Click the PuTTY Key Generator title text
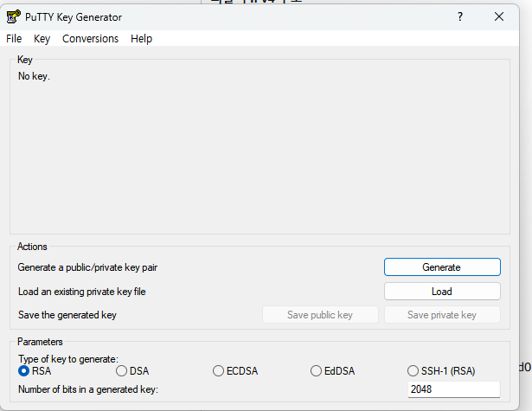This screenshot has width=532, height=411. 74,17
